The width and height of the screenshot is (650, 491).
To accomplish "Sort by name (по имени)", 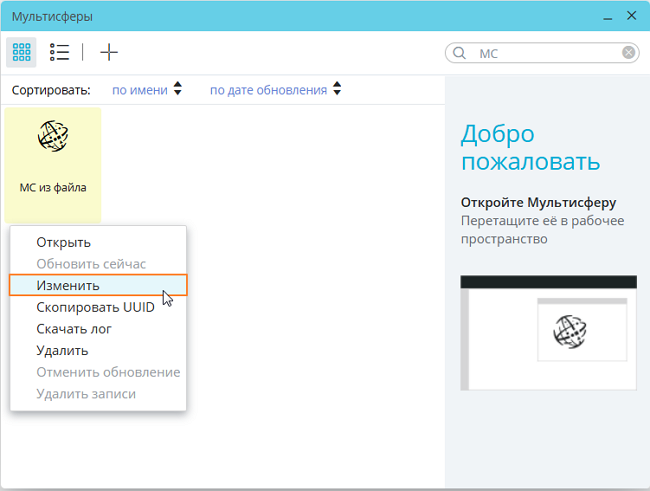I will (x=140, y=90).
